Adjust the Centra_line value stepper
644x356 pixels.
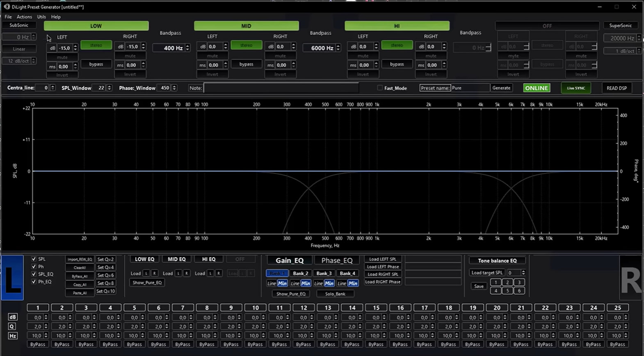[53, 88]
